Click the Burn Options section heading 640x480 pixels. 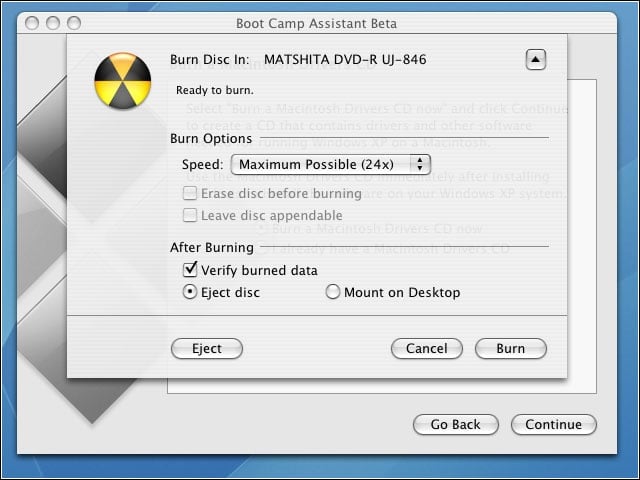pyautogui.click(x=211, y=139)
